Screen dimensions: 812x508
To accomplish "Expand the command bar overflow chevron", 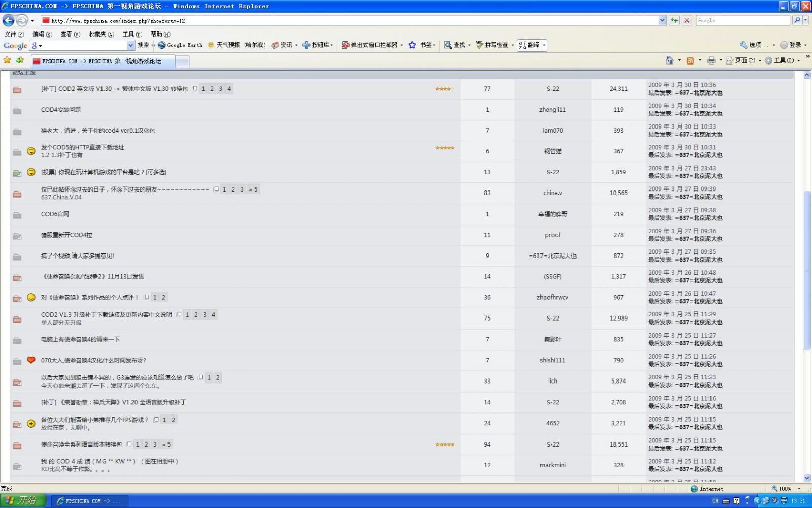I will [x=807, y=57].
